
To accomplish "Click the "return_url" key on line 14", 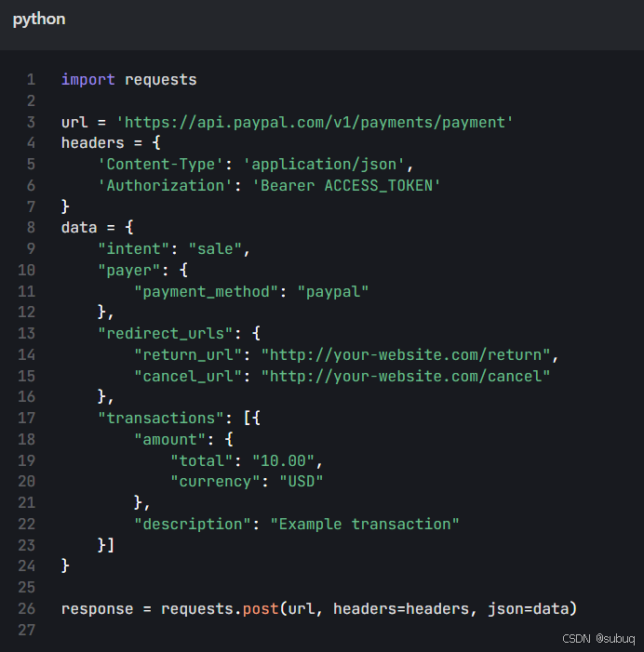I will pyautogui.click(x=188, y=354).
